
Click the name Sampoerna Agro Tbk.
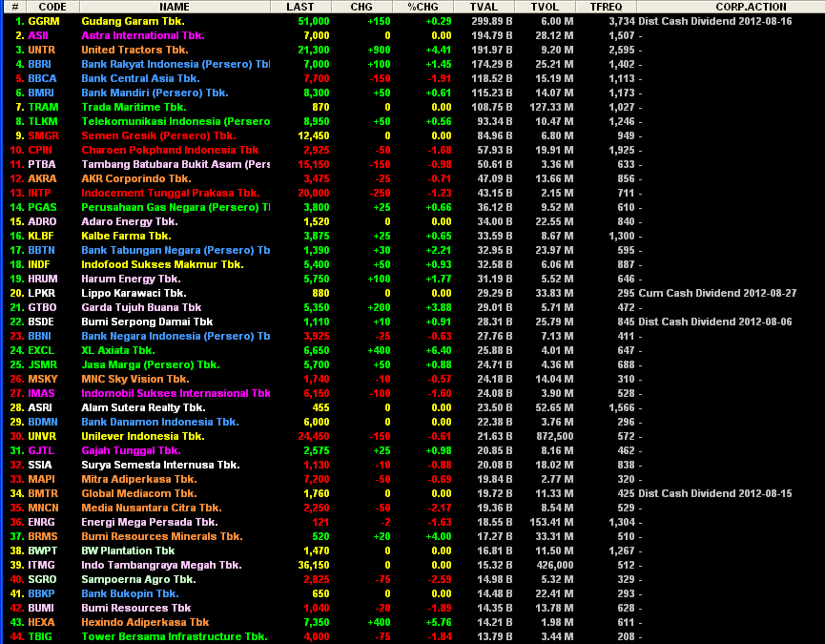pyautogui.click(x=138, y=579)
